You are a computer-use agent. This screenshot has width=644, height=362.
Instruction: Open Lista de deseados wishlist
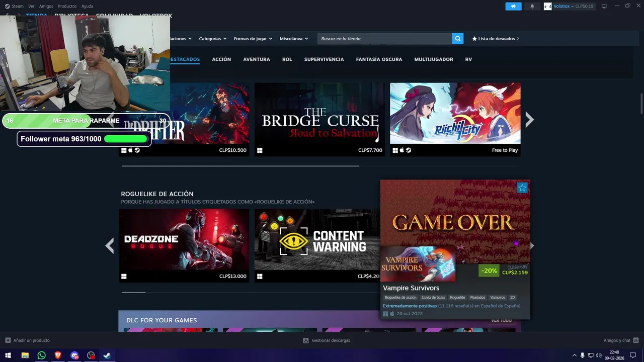[495, 39]
